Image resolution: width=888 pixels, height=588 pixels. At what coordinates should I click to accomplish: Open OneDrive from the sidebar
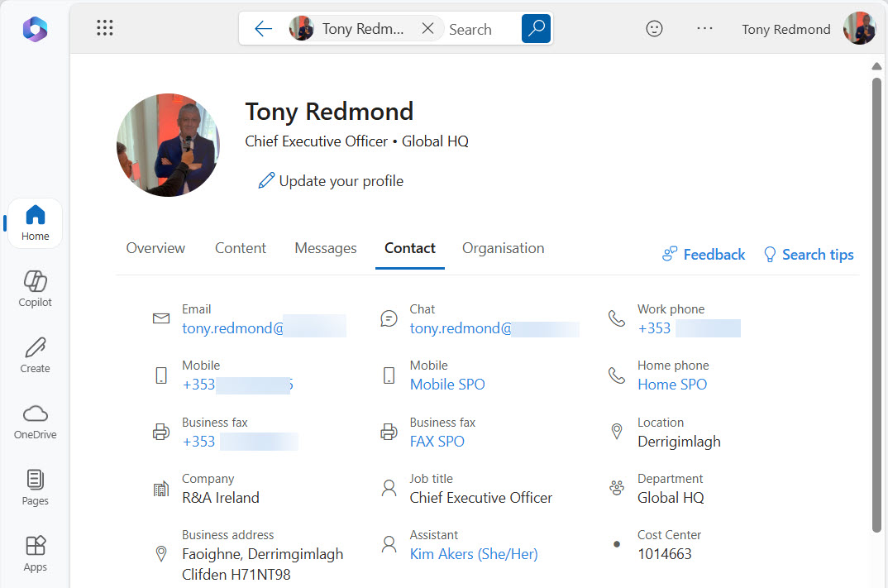click(35, 422)
